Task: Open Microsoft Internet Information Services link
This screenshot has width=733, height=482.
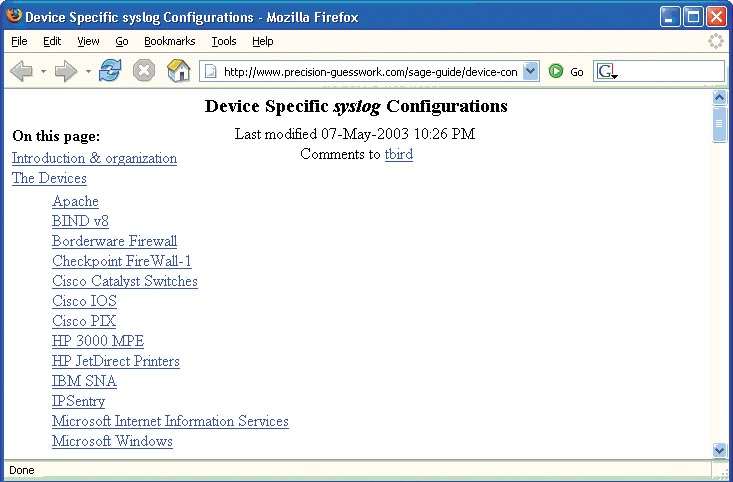Action: 170,421
